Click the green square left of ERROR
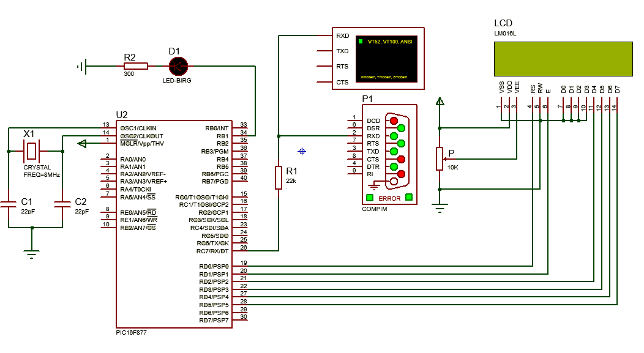644x353 pixels. pyautogui.click(x=370, y=198)
